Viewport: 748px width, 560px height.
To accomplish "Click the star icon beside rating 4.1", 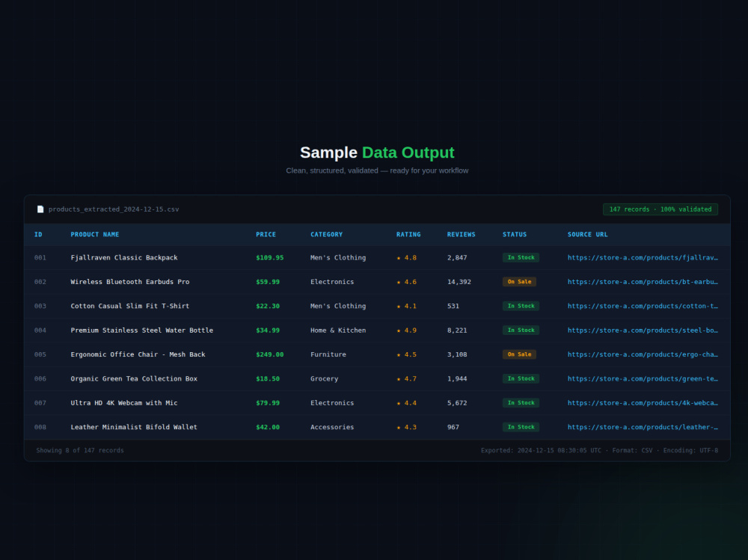I will pyautogui.click(x=399, y=307).
